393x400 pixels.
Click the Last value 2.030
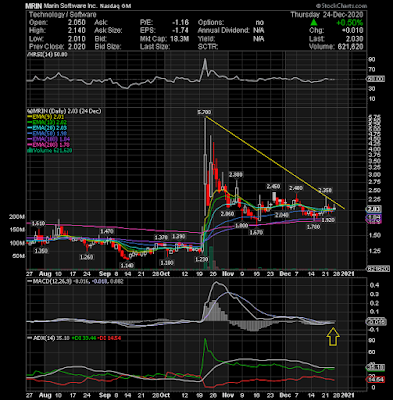[x=355, y=39]
